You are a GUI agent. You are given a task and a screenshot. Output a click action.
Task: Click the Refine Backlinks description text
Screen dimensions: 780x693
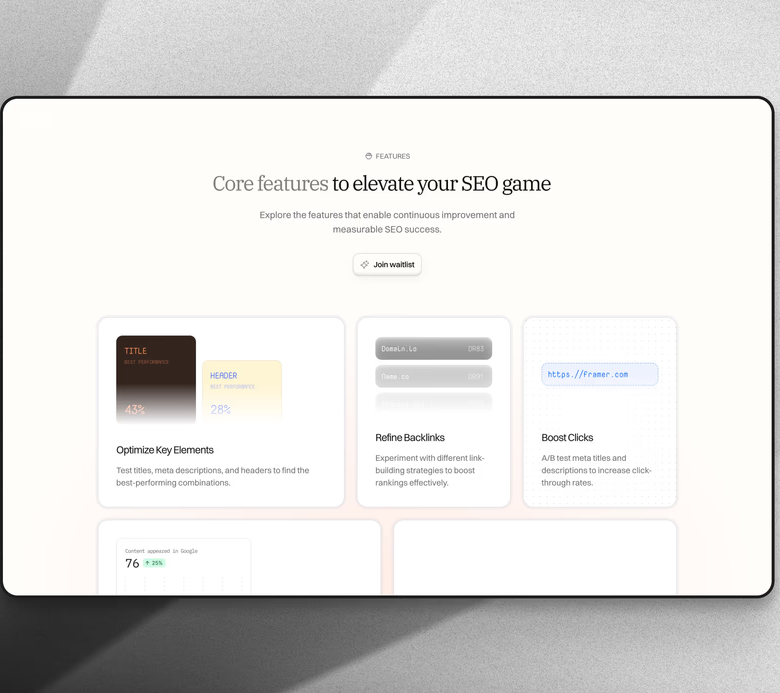point(425,470)
